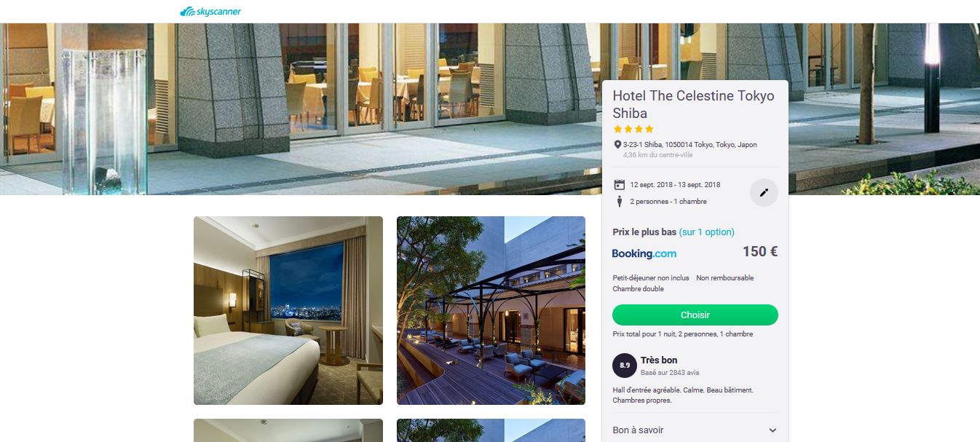
Task: Click the 12 sept. 2018 date range
Action: pyautogui.click(x=676, y=185)
